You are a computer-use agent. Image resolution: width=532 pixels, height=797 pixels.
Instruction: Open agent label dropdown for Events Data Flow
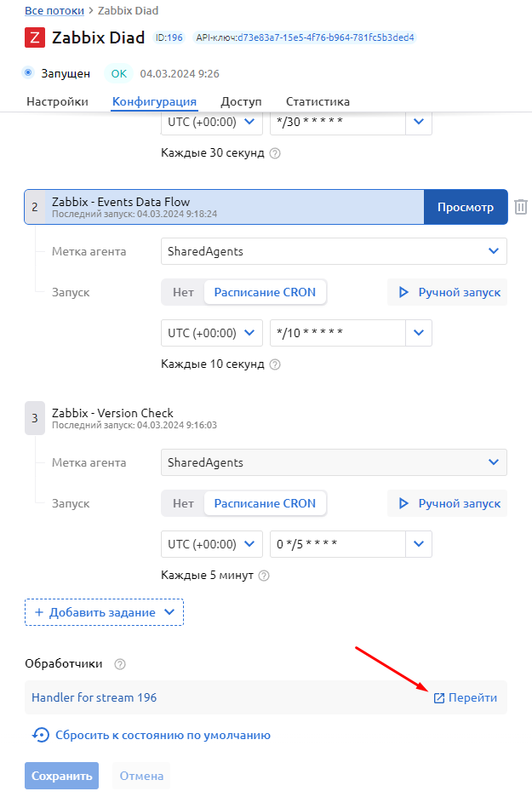click(334, 251)
